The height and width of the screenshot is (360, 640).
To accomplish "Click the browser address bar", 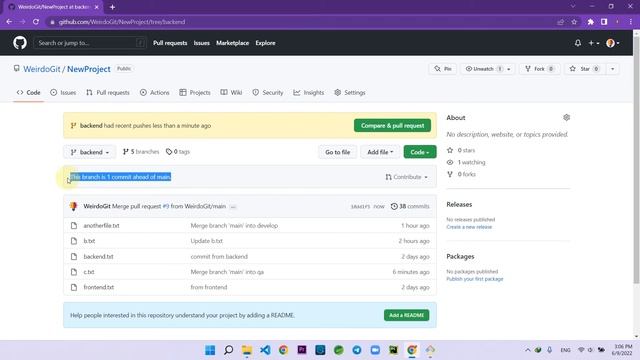I will click(302, 22).
